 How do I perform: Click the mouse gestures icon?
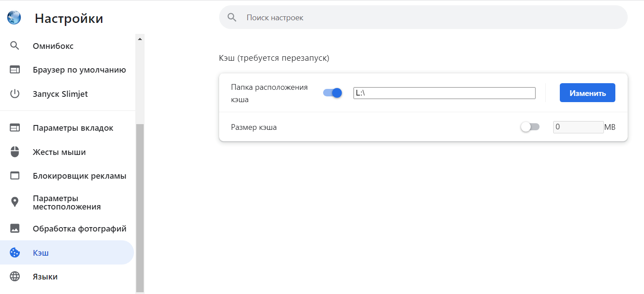pos(15,152)
